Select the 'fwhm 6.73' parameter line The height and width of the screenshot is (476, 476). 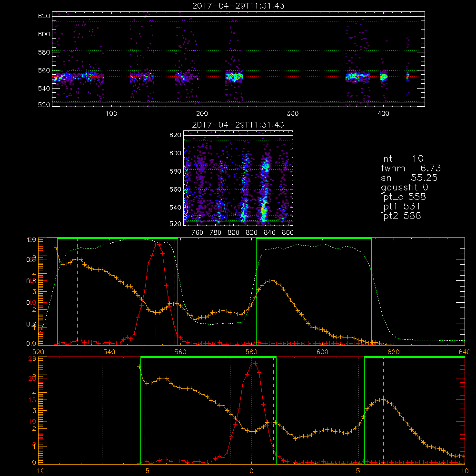411,168
